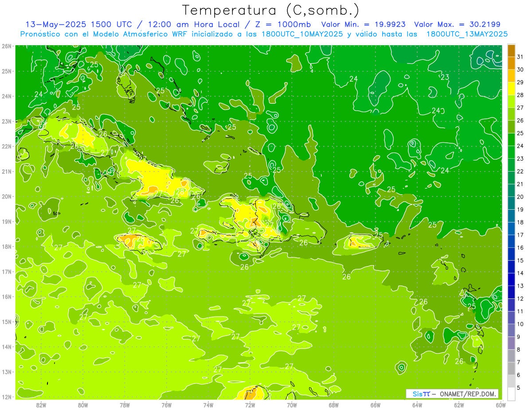Screen dimensions: 532x411
Task: Click the 24N latitude axis label
Action: pyautogui.click(x=7, y=96)
